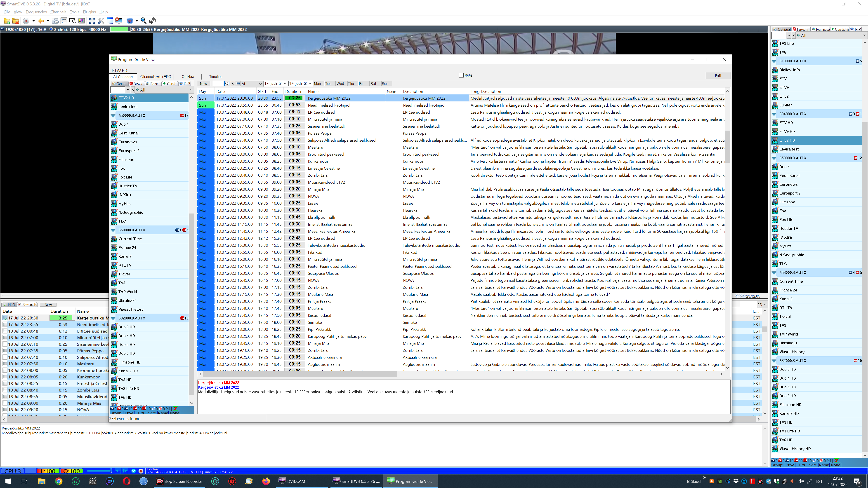Open the snapshot icon dropdown arrow
This screenshot has height=488, width=868.
[x=137, y=21]
